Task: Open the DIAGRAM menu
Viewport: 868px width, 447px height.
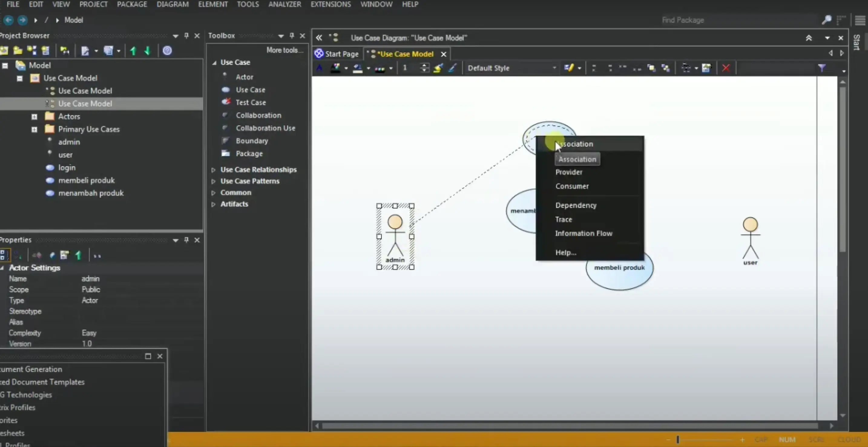Action: pyautogui.click(x=172, y=4)
